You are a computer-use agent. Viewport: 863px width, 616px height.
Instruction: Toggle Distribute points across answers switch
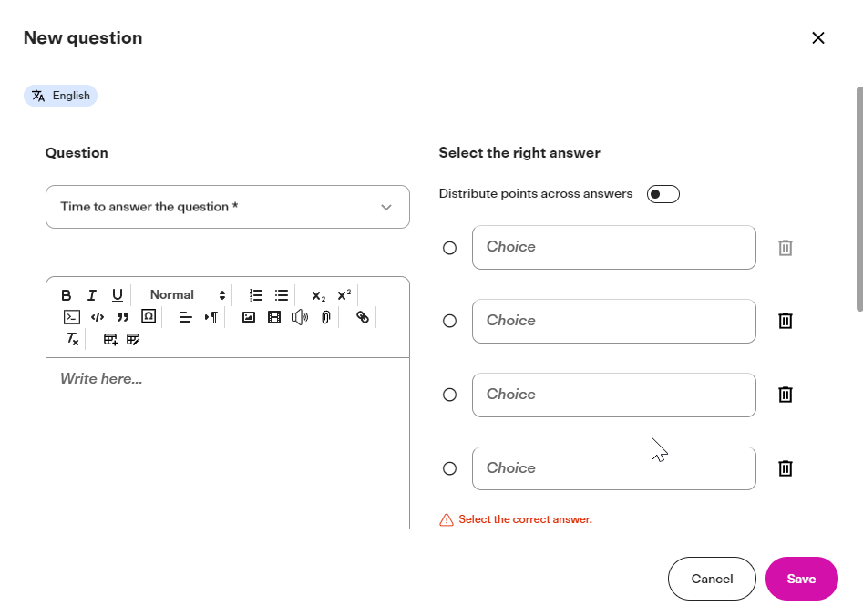point(663,194)
